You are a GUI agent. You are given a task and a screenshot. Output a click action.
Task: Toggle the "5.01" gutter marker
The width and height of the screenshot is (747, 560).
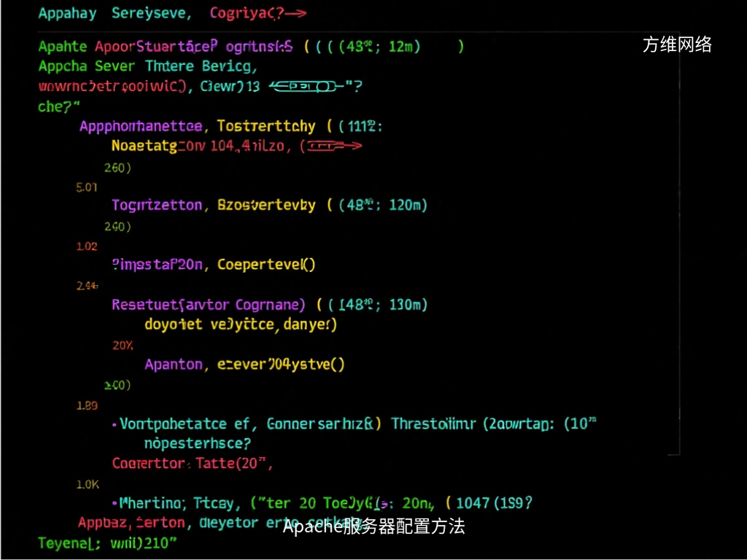coord(85,187)
